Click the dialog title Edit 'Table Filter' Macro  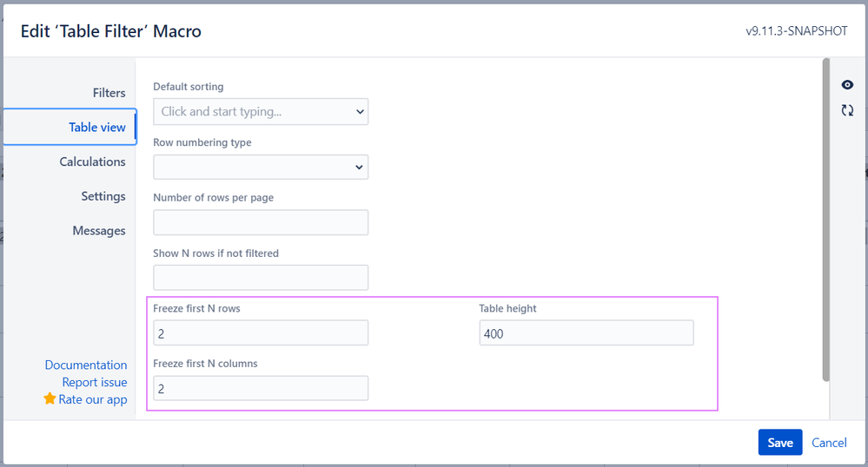[110, 31]
